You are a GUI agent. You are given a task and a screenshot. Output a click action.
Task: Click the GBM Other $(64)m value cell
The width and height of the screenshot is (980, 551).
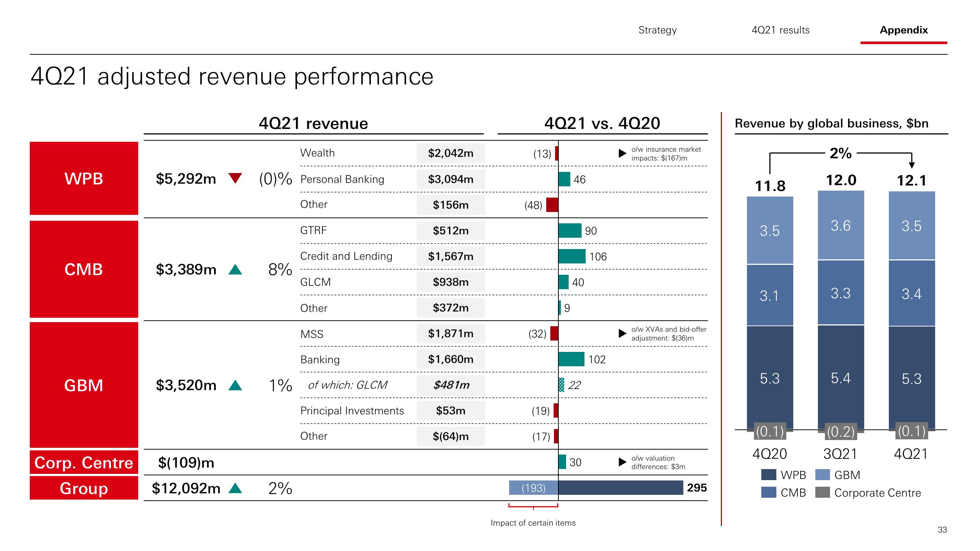click(451, 436)
